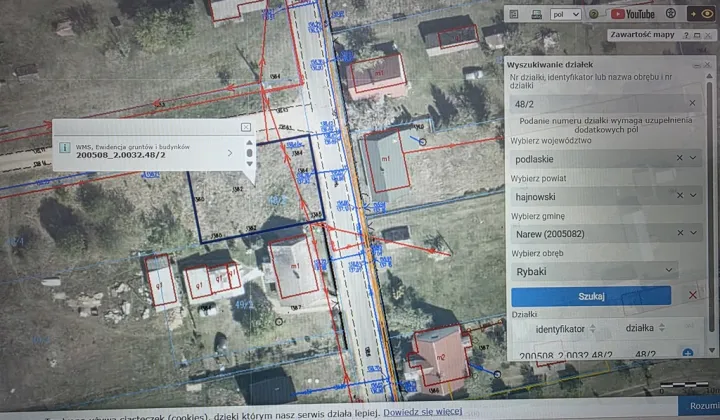Image resolution: width=720 pixels, height=420 pixels.
Task: Close the Wyszukiwanie działek panel
Action: click(x=708, y=65)
